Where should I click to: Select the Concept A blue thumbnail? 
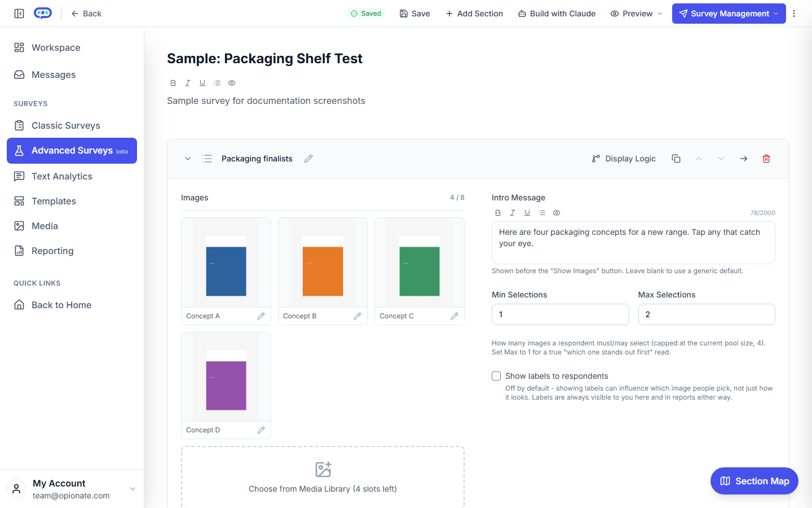point(226,263)
